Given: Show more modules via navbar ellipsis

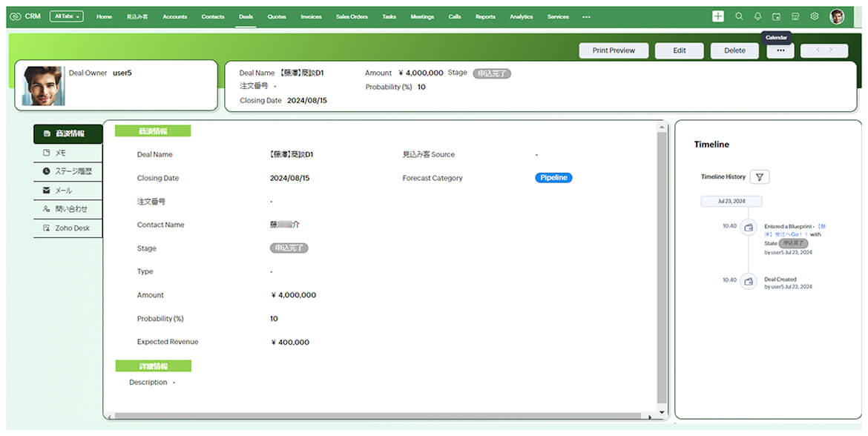Looking at the screenshot, I should tap(586, 16).
